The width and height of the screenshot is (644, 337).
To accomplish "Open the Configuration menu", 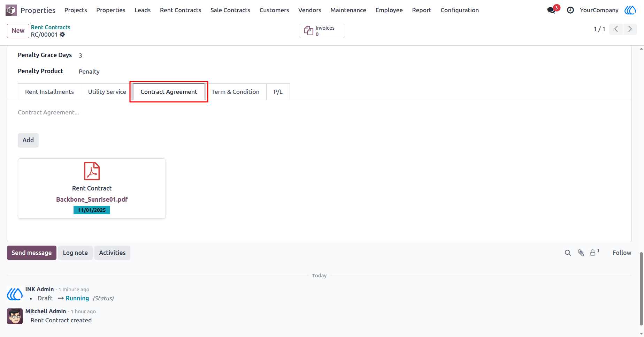I will [x=460, y=10].
